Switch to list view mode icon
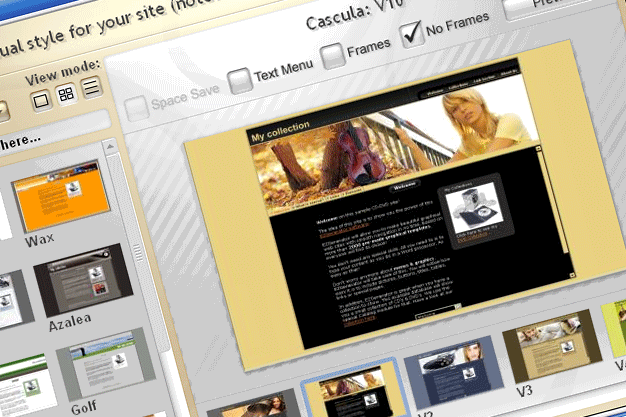This screenshot has height=417, width=626. (91, 87)
